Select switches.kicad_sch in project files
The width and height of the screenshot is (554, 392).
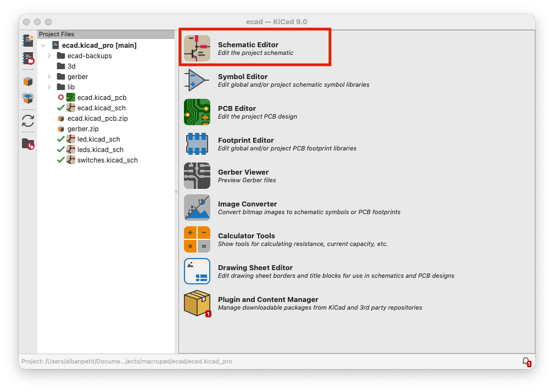(107, 160)
